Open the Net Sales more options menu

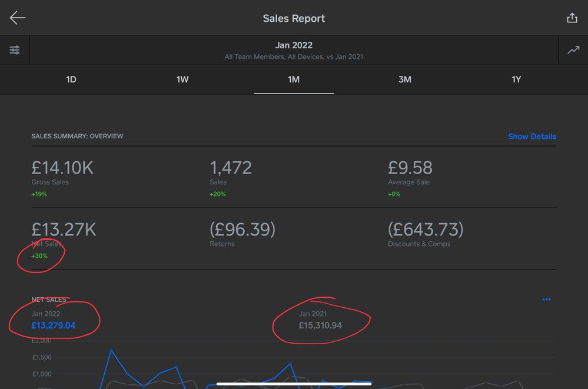546,300
